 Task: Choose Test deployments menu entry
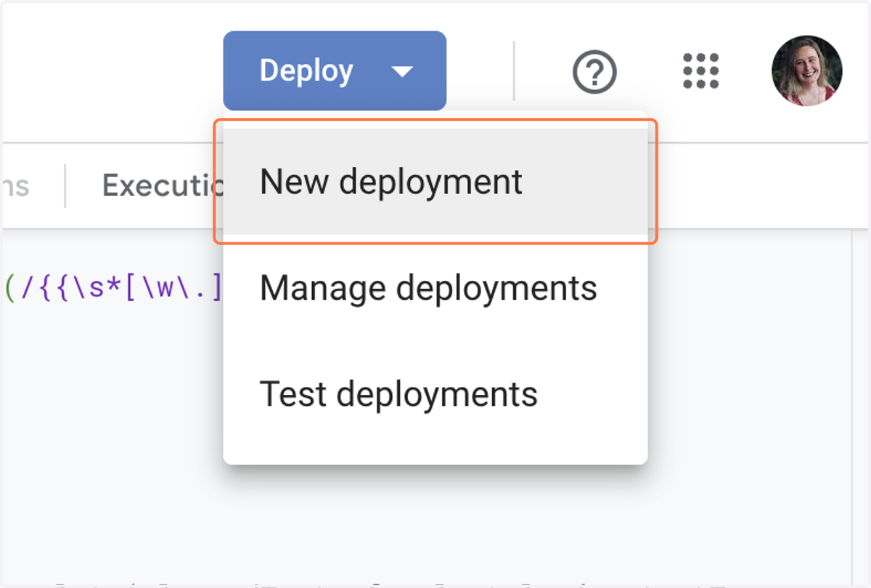point(435,393)
